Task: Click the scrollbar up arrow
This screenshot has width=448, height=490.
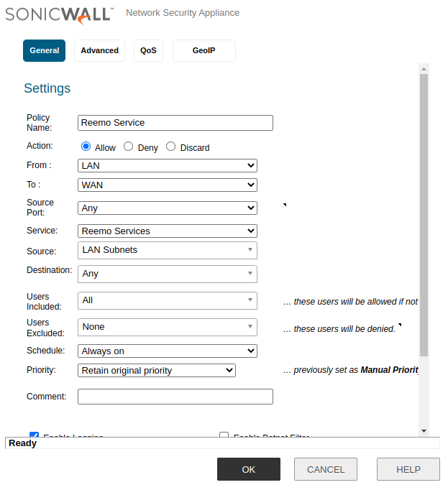Action: pyautogui.click(x=424, y=69)
